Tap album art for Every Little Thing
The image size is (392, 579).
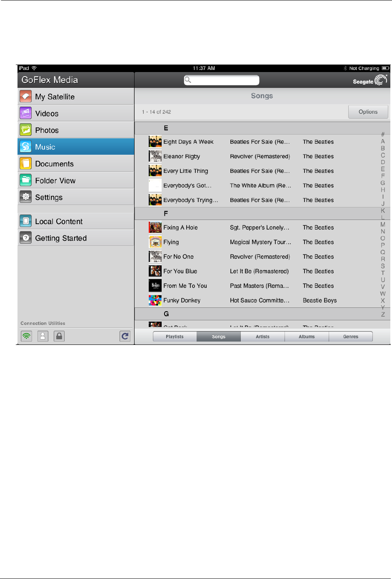click(155, 171)
